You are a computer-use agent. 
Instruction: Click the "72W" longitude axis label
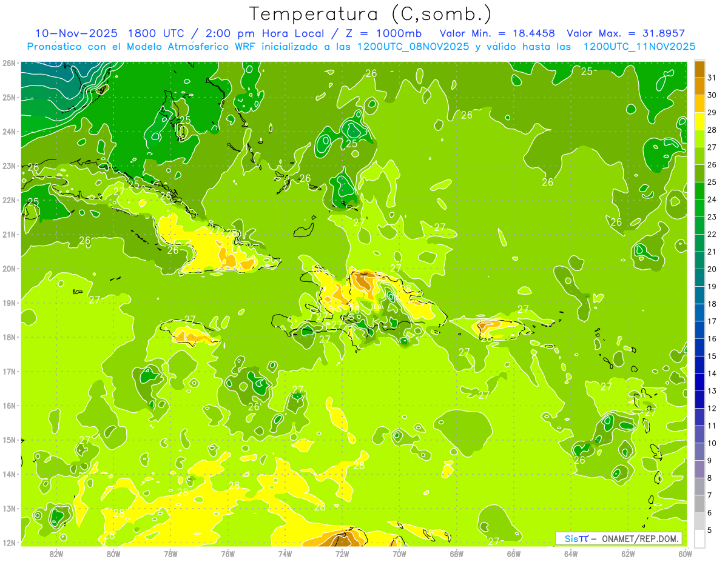(x=342, y=554)
